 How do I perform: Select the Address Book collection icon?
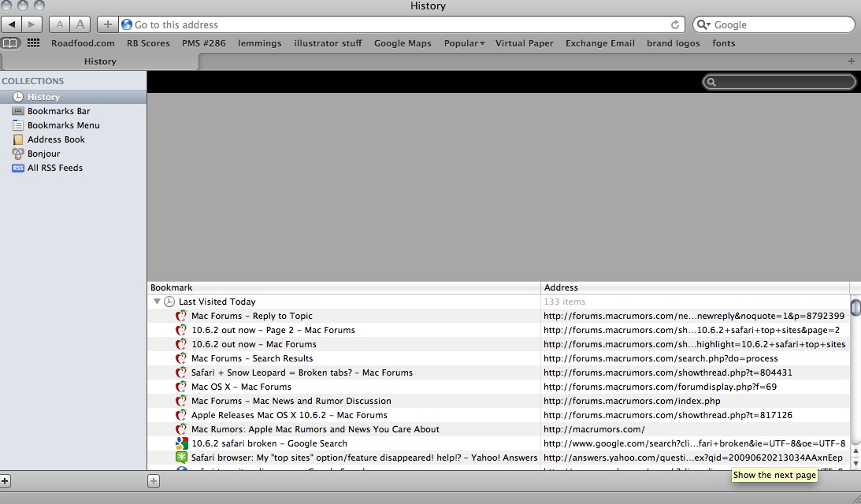tap(18, 139)
